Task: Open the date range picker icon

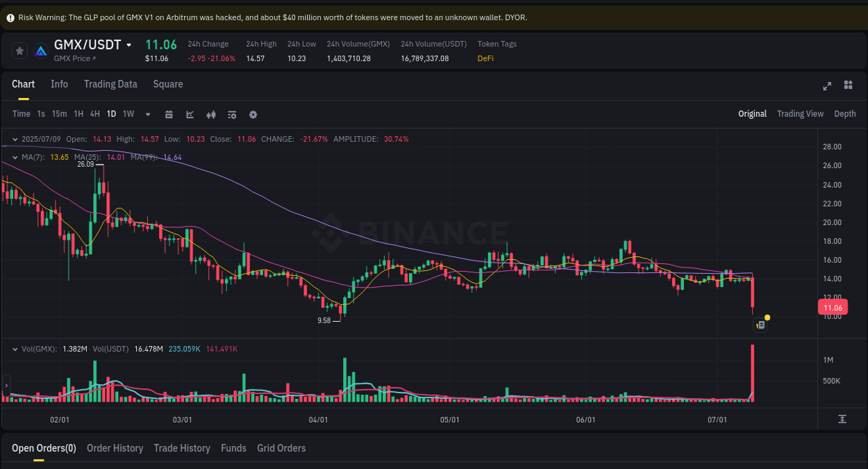Action: point(169,114)
